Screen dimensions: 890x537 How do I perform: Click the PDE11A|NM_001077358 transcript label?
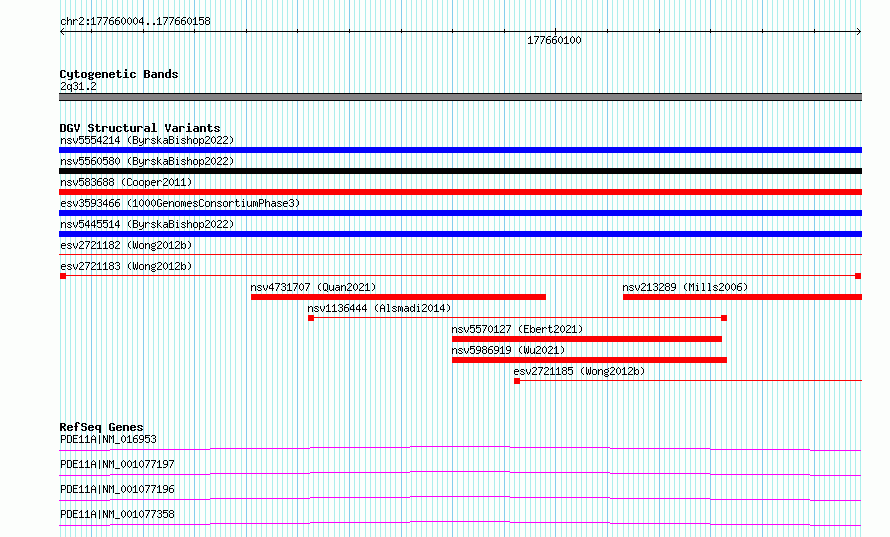click(x=117, y=514)
